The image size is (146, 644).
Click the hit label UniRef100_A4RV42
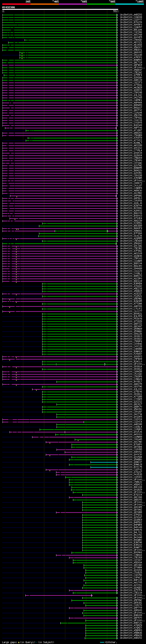[x=131, y=452]
